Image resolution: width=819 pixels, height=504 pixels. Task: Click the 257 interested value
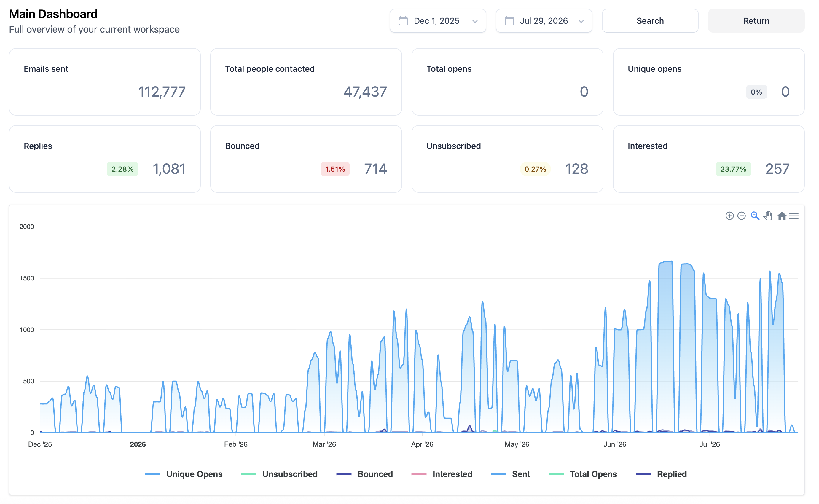(x=777, y=169)
